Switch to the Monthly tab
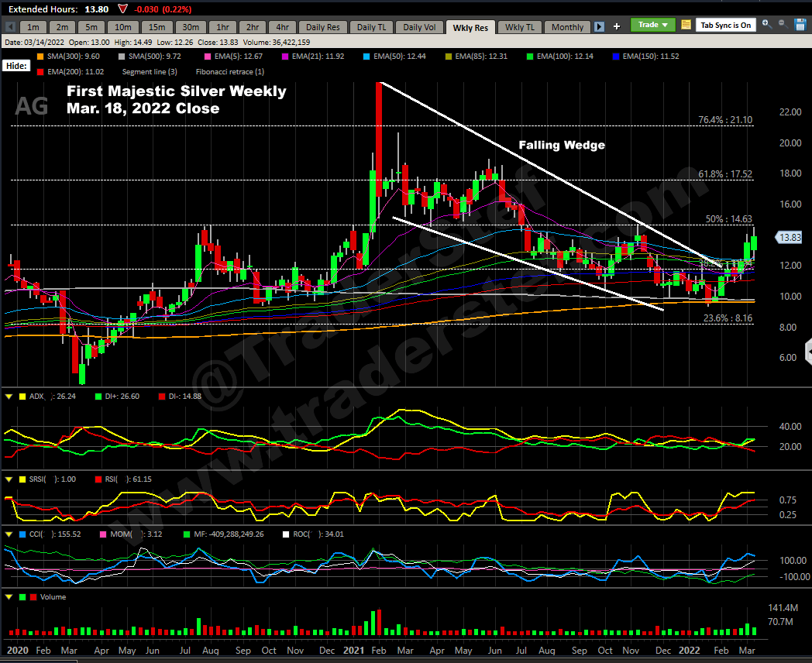Screen dimensions: 812x663 pyautogui.click(x=567, y=27)
